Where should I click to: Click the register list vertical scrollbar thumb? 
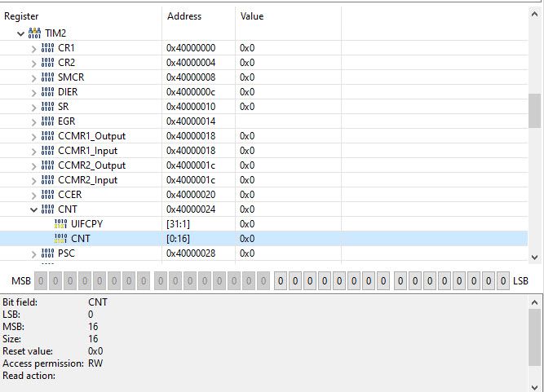point(535,111)
